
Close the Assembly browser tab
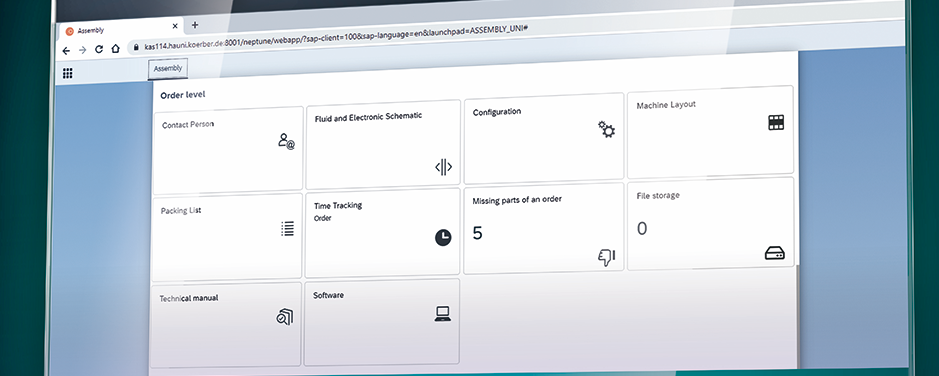[x=175, y=26]
